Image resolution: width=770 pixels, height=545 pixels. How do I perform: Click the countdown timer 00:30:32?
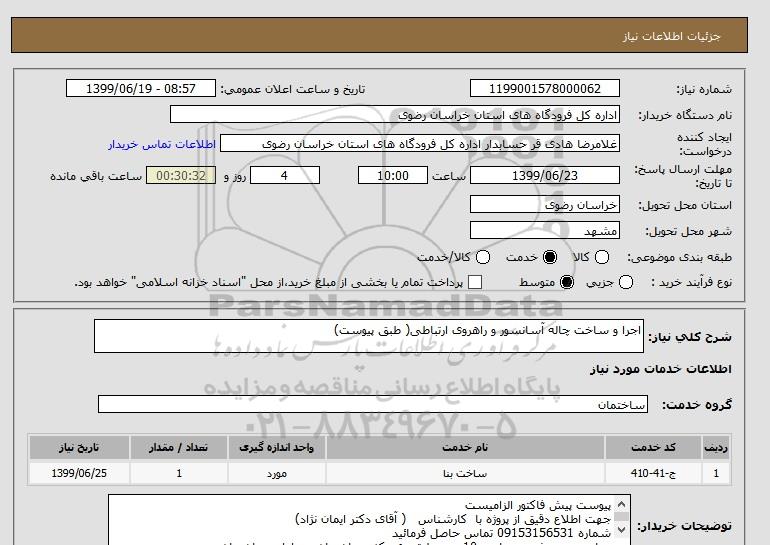181,175
